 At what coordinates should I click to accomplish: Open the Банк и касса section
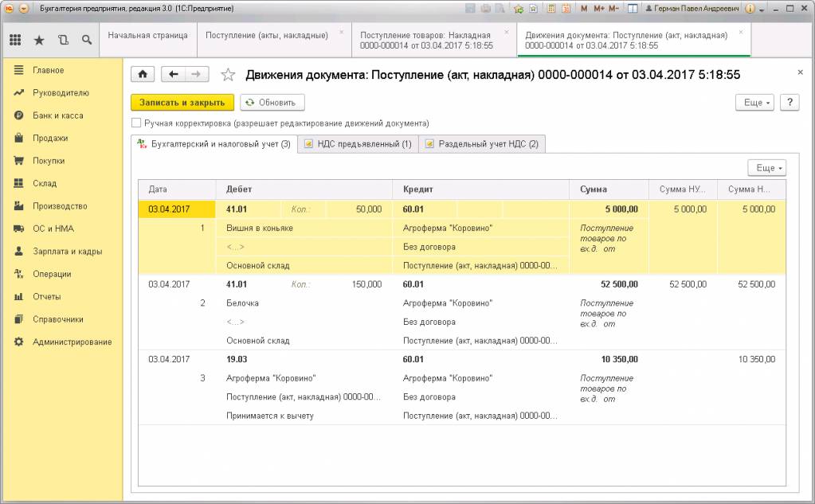coord(57,115)
